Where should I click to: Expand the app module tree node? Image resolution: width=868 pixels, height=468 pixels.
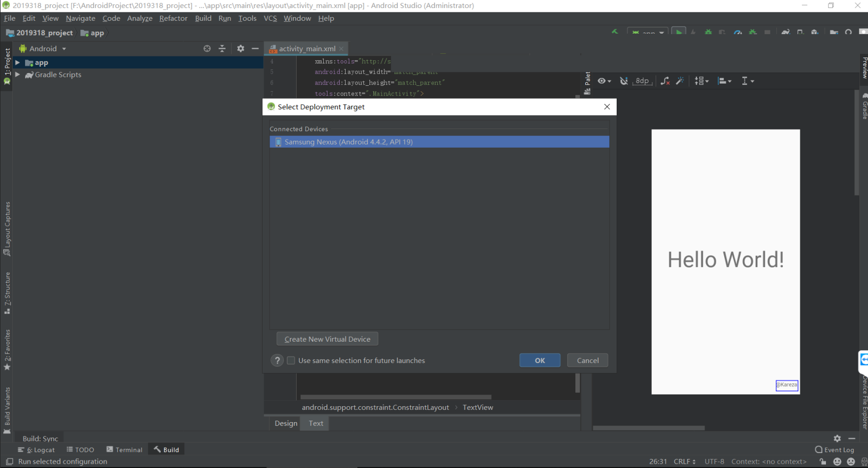click(18, 63)
